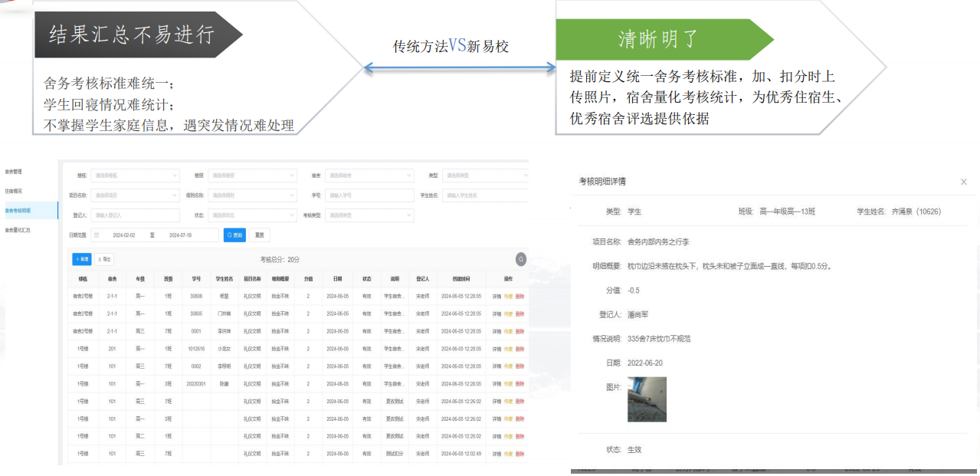Open the pillow photo thumbnail in details
980x476 pixels.
point(647,399)
